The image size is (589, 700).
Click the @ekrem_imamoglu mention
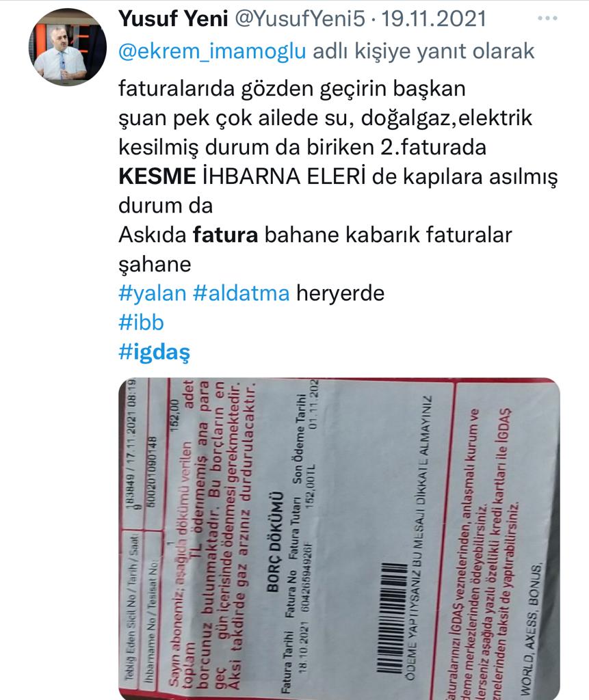pos(212,51)
